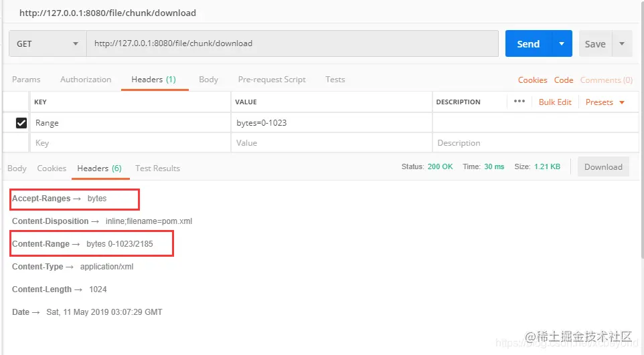644x355 pixels.
Task: Click the Code link
Action: (564, 80)
